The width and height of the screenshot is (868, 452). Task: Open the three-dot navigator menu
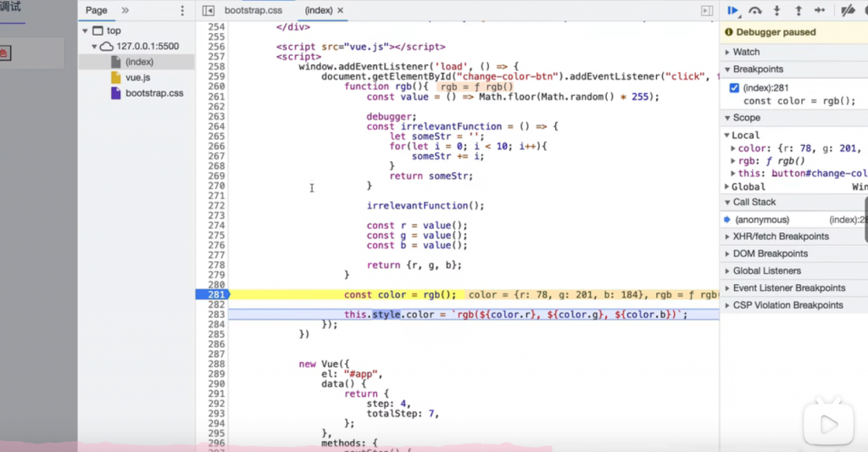point(182,10)
